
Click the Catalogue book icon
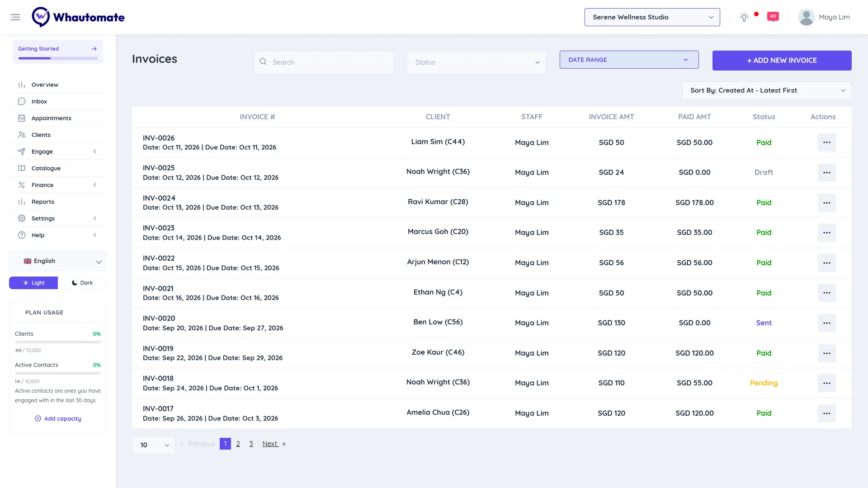click(x=22, y=169)
